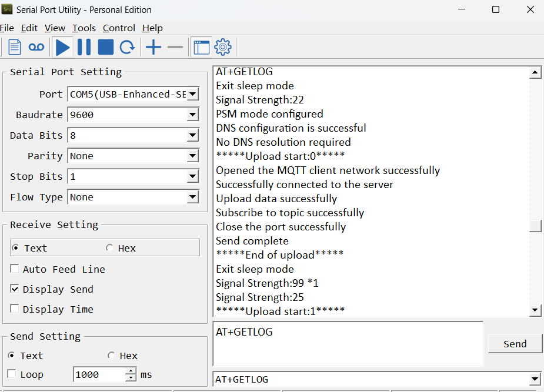Click the log scrollbar down arrow
544x392 pixels.
point(535,310)
